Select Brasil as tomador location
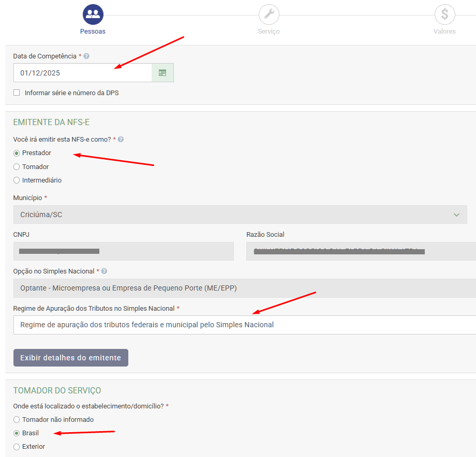 click(17, 433)
